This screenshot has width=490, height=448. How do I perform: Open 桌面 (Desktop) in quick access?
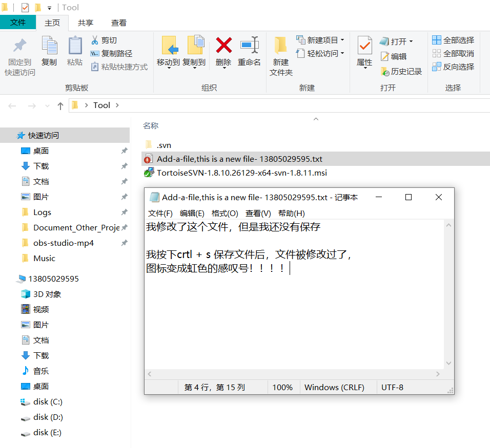click(41, 151)
